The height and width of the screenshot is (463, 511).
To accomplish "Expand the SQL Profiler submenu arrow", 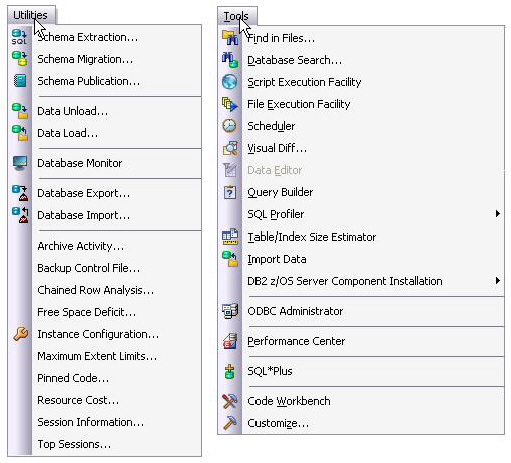I will coord(498,214).
